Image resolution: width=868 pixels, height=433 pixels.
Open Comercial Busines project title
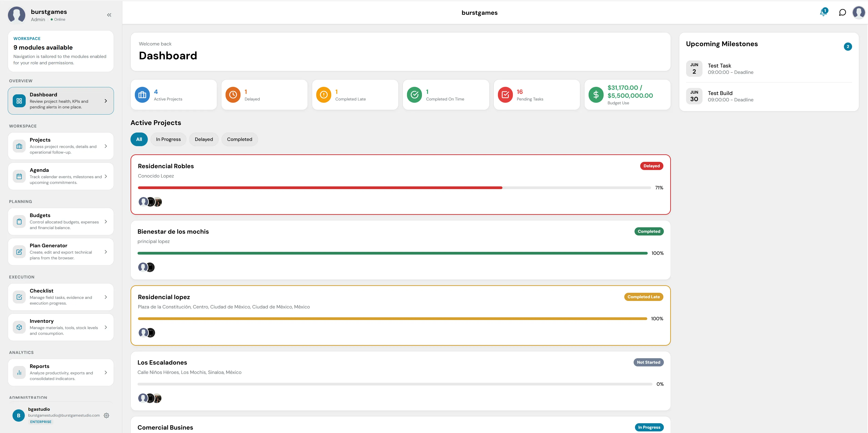165,427
